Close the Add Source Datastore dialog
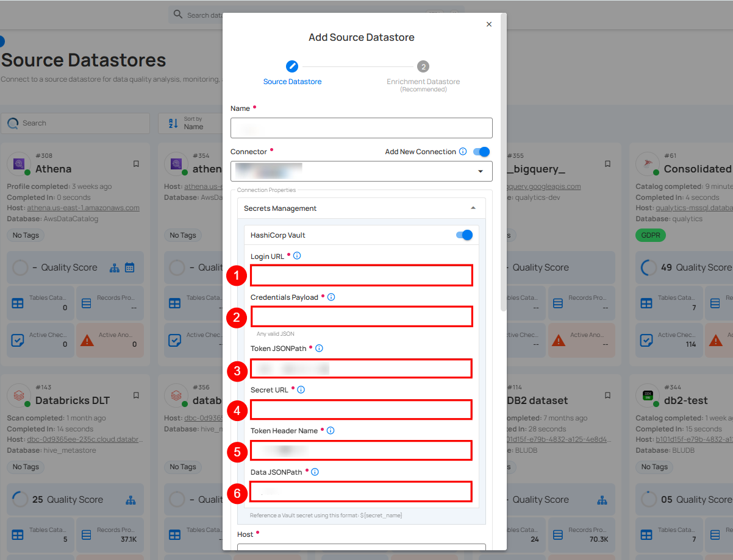733x560 pixels. (x=488, y=24)
